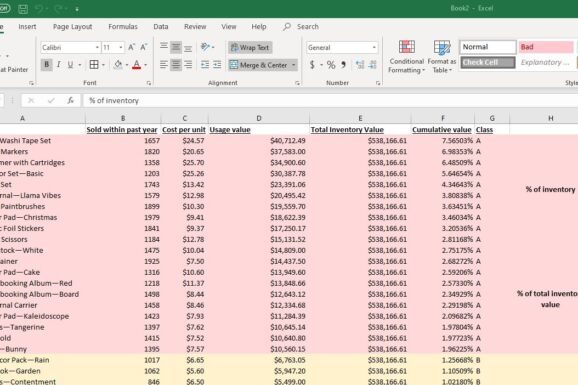This screenshot has width=578, height=385.
Task: Select column D header
Action: (x=259, y=118)
